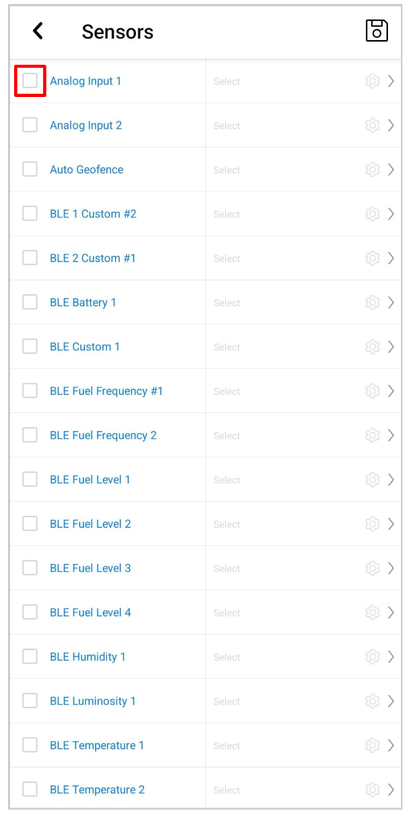Expand BLE Fuel Level 4 chevron
Image resolution: width=405 pixels, height=814 pixels.
point(392,613)
